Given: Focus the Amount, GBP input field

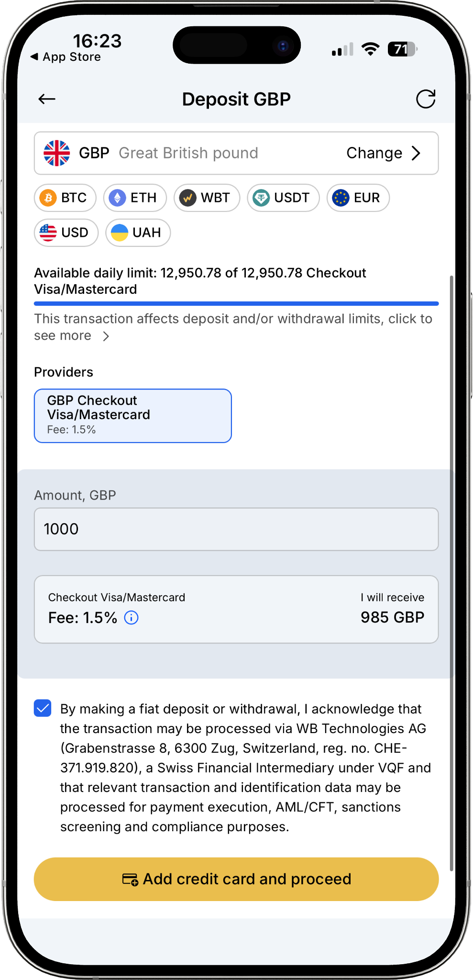Looking at the screenshot, I should click(236, 529).
